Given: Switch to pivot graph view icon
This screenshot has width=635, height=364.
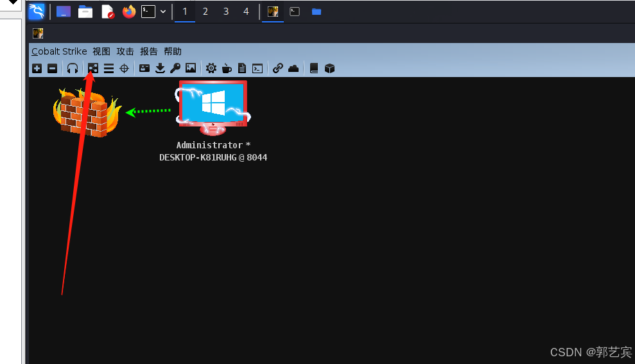Looking at the screenshot, I should tap(93, 69).
